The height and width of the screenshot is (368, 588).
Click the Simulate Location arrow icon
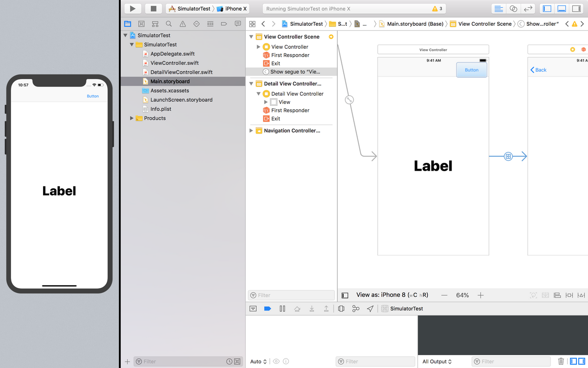[370, 309]
